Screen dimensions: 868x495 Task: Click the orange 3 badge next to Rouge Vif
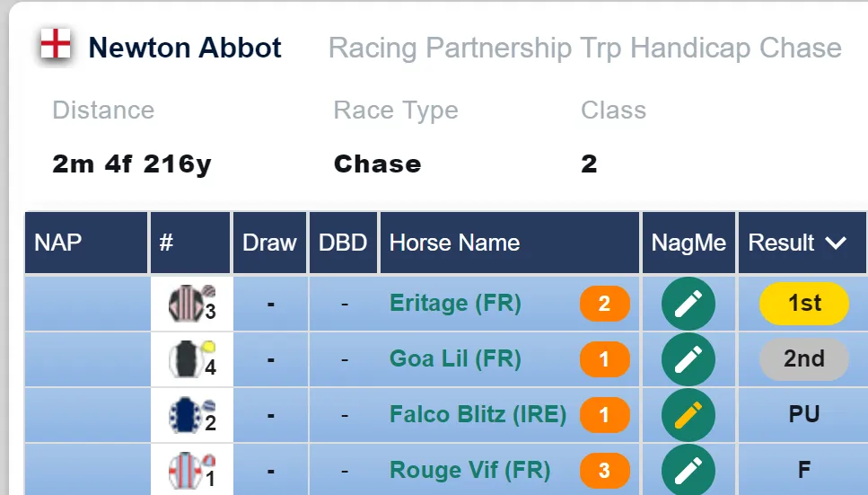tap(604, 471)
